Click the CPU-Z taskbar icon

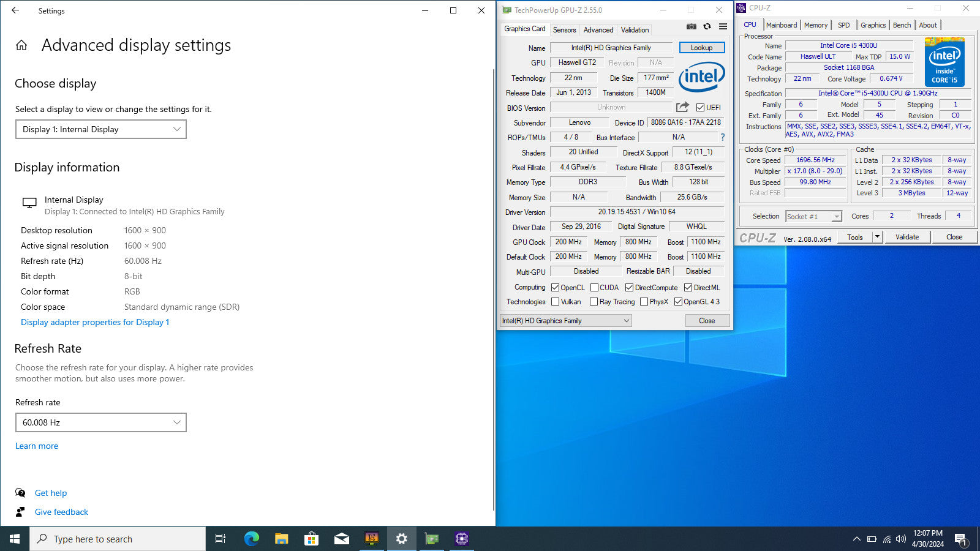click(x=462, y=539)
